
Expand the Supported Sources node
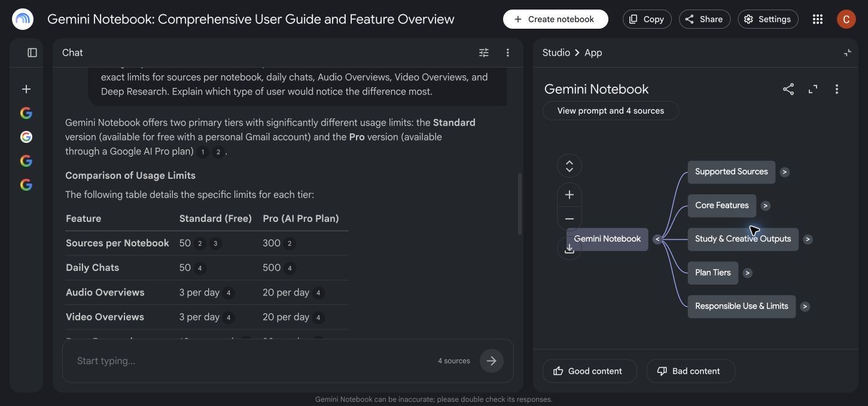coord(785,172)
